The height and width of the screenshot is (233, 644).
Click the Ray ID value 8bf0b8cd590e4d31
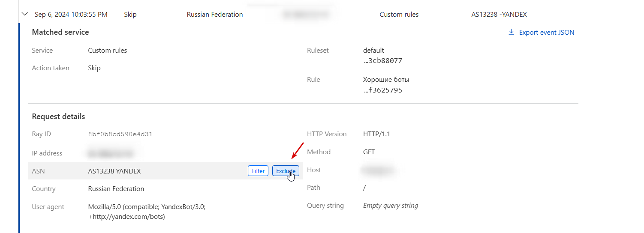coord(120,134)
